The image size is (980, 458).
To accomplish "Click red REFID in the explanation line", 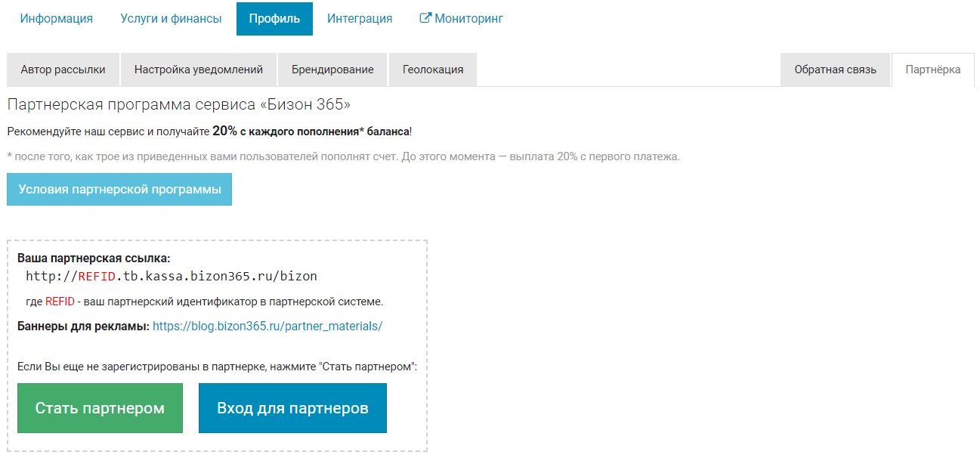I will click(x=60, y=302).
